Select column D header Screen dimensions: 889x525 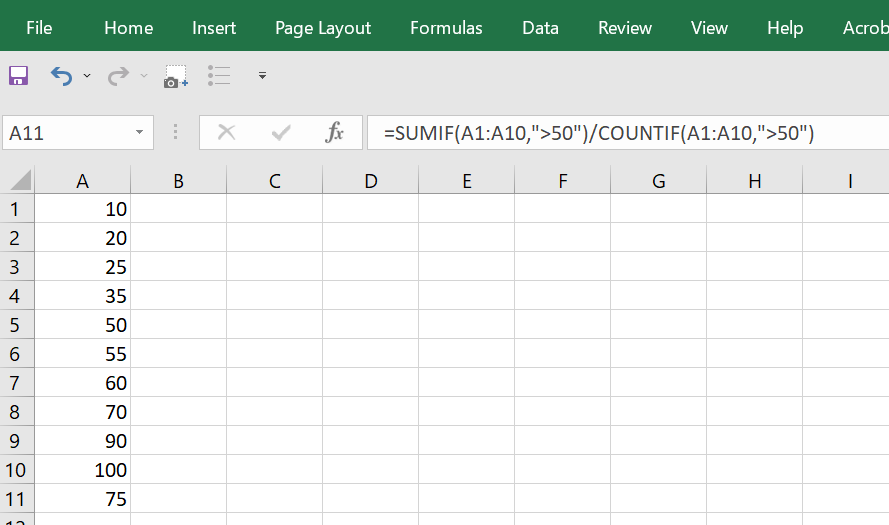tap(370, 181)
